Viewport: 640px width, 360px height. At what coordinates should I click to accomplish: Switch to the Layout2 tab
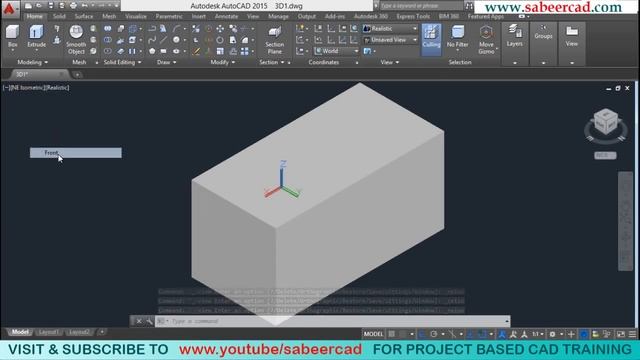pyautogui.click(x=80, y=332)
